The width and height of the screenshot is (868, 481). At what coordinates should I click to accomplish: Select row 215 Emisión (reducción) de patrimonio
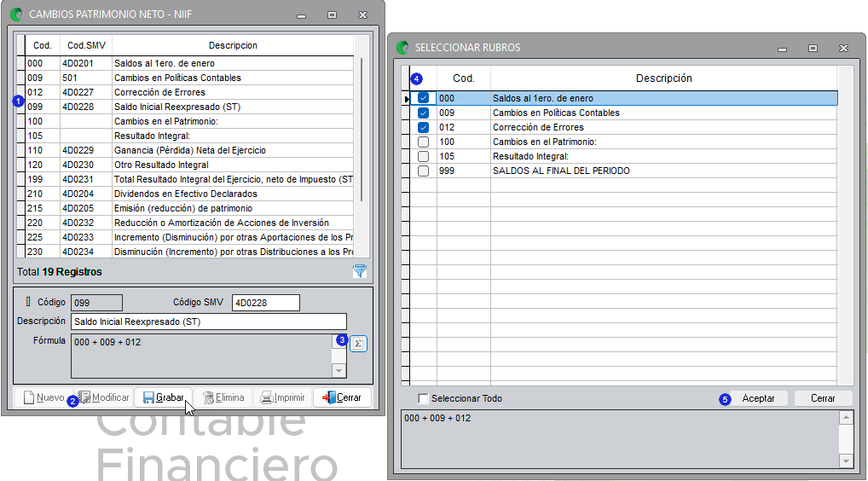click(189, 208)
